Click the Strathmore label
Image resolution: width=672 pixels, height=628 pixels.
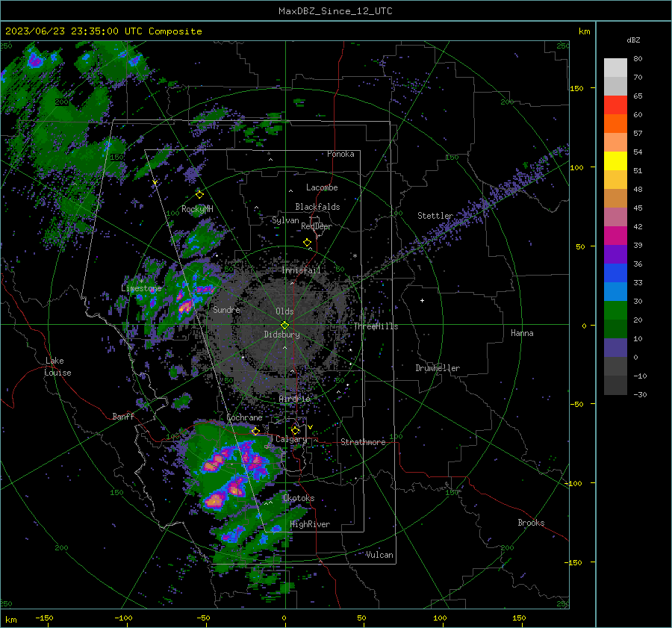(364, 442)
